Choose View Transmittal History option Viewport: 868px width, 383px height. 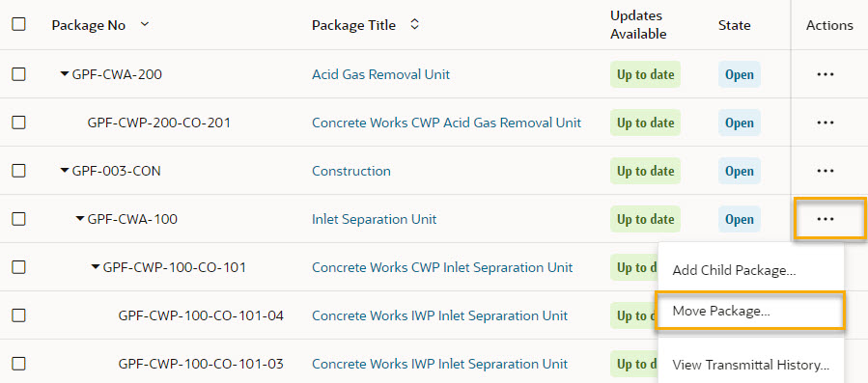(750, 366)
